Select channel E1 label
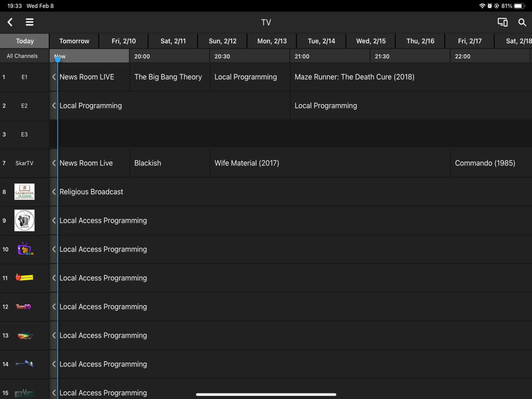The image size is (532, 399). pos(24,77)
